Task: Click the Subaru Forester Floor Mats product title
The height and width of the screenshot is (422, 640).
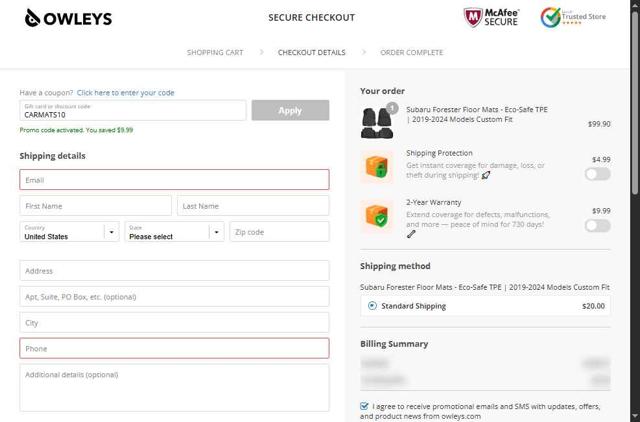Action: tap(477, 114)
